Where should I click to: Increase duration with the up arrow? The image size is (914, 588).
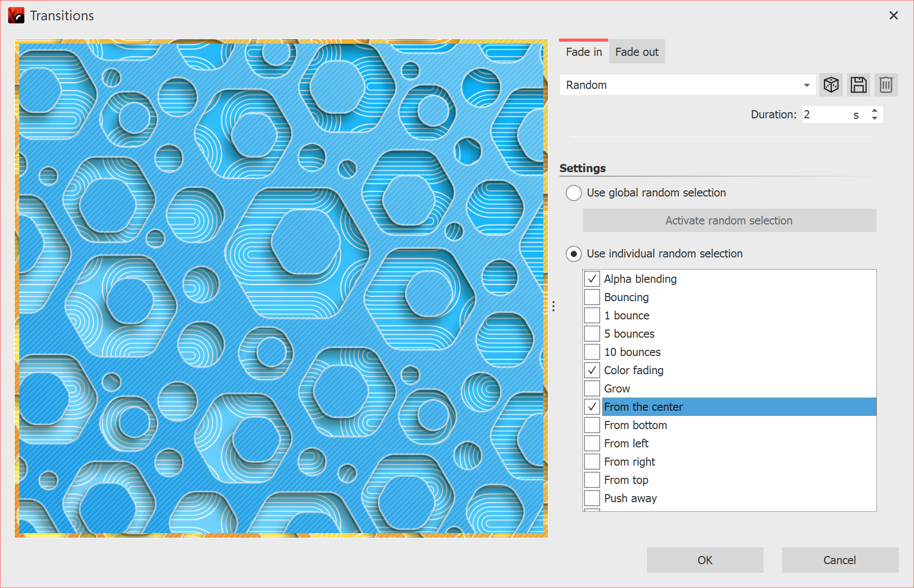click(x=874, y=111)
